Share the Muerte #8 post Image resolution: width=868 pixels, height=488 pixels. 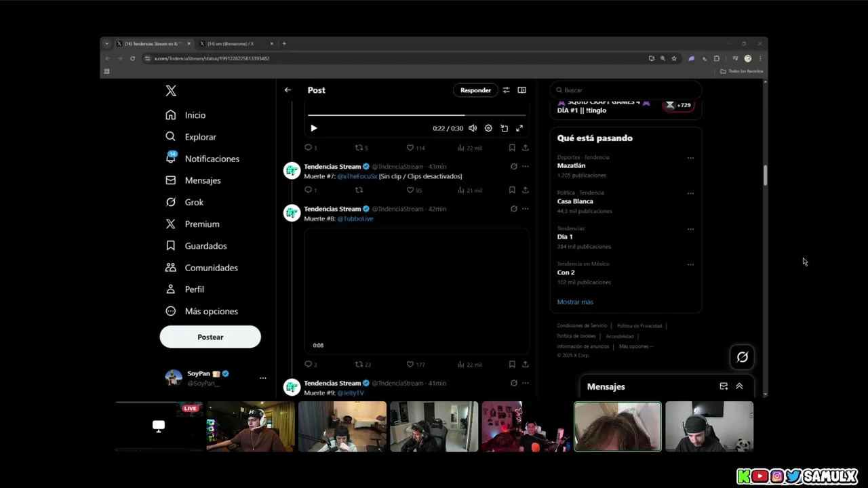click(525, 365)
